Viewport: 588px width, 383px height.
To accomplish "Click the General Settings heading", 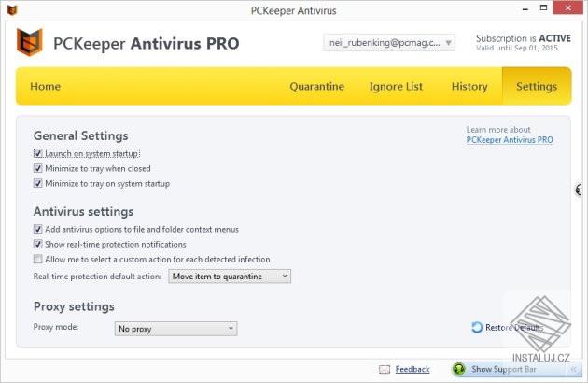I will [80, 136].
